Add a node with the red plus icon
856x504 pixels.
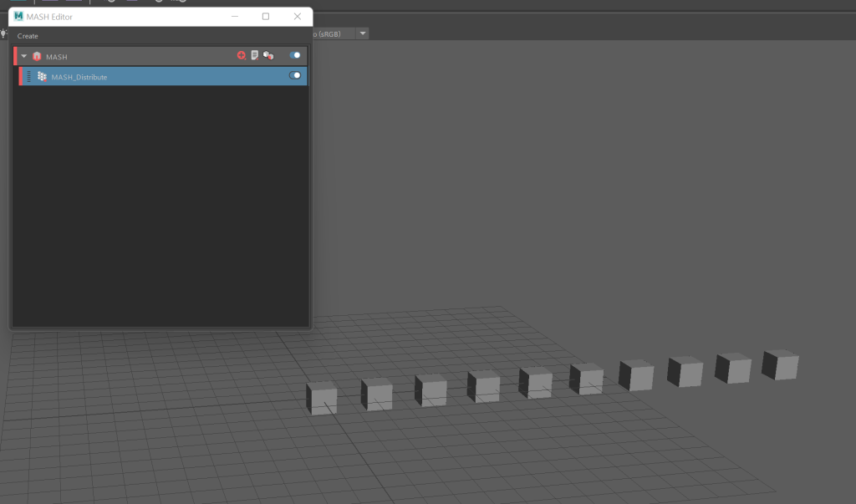[242, 55]
